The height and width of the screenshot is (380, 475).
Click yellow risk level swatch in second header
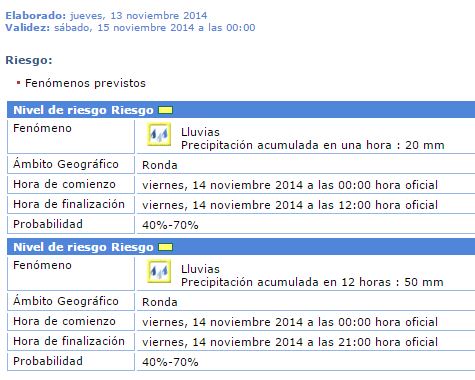tap(165, 247)
